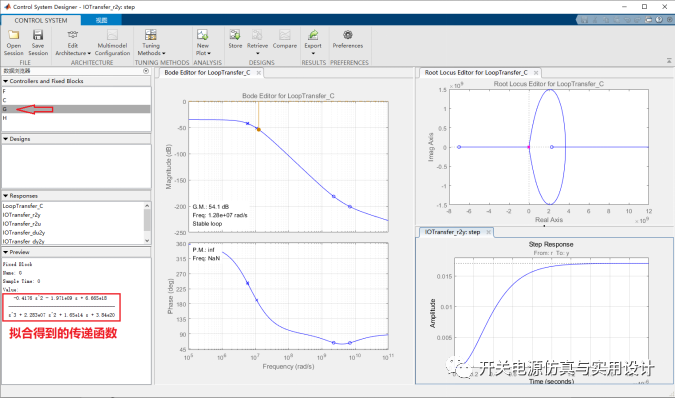Click the Responses list scrollbar thumb

147,220
